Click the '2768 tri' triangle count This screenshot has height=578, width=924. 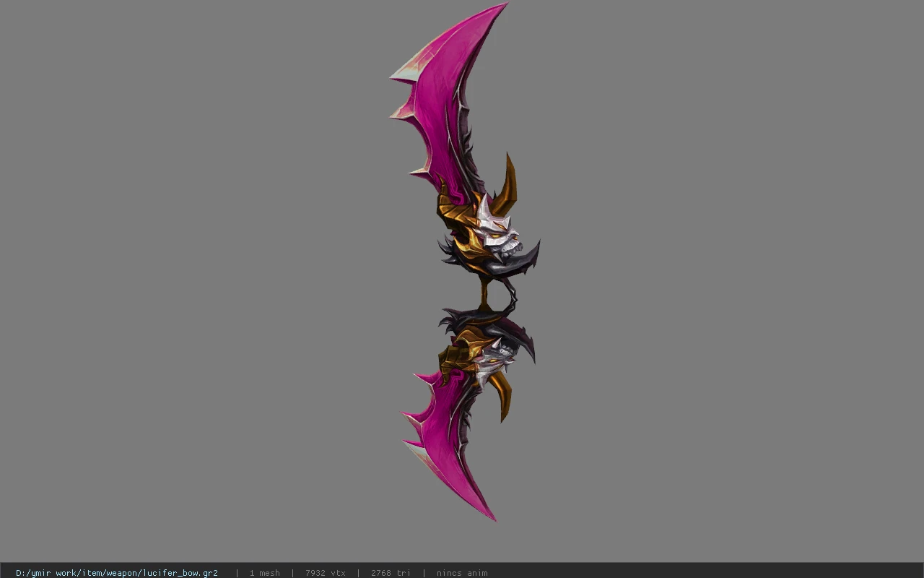tap(391, 573)
